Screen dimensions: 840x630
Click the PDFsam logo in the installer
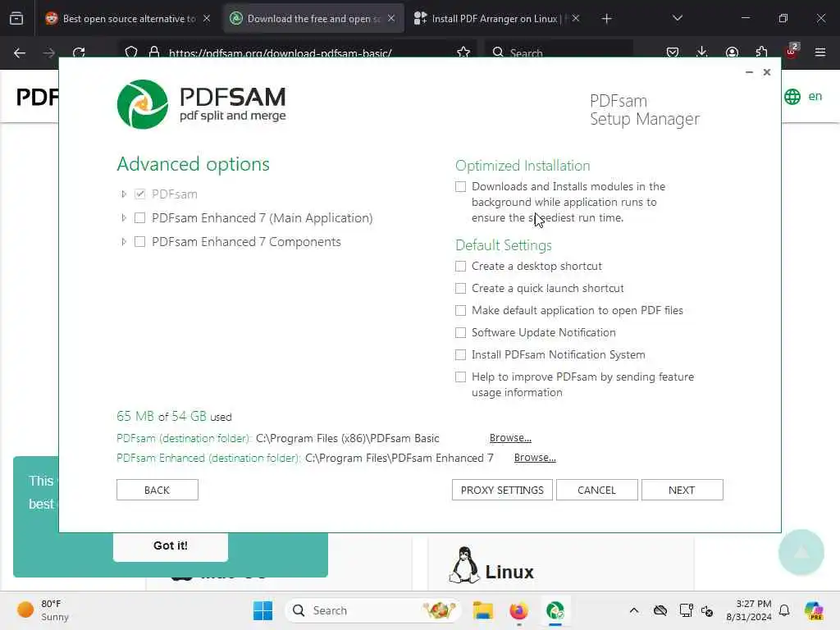(x=202, y=104)
